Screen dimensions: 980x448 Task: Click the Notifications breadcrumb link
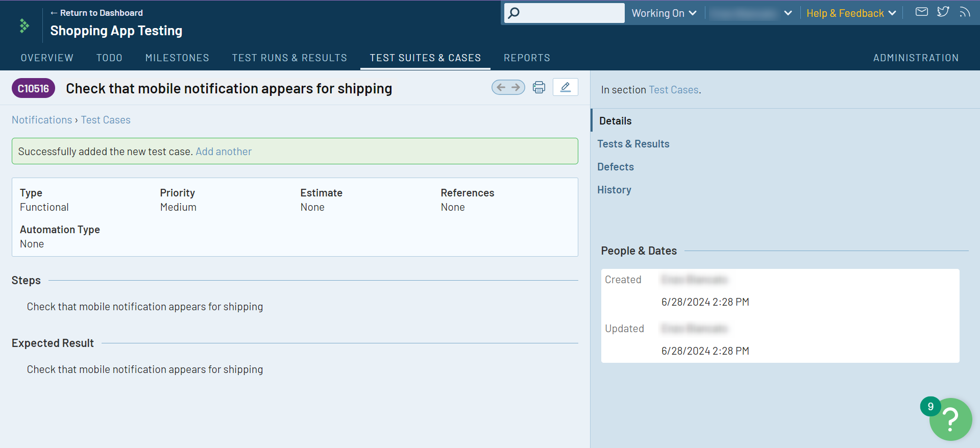42,120
